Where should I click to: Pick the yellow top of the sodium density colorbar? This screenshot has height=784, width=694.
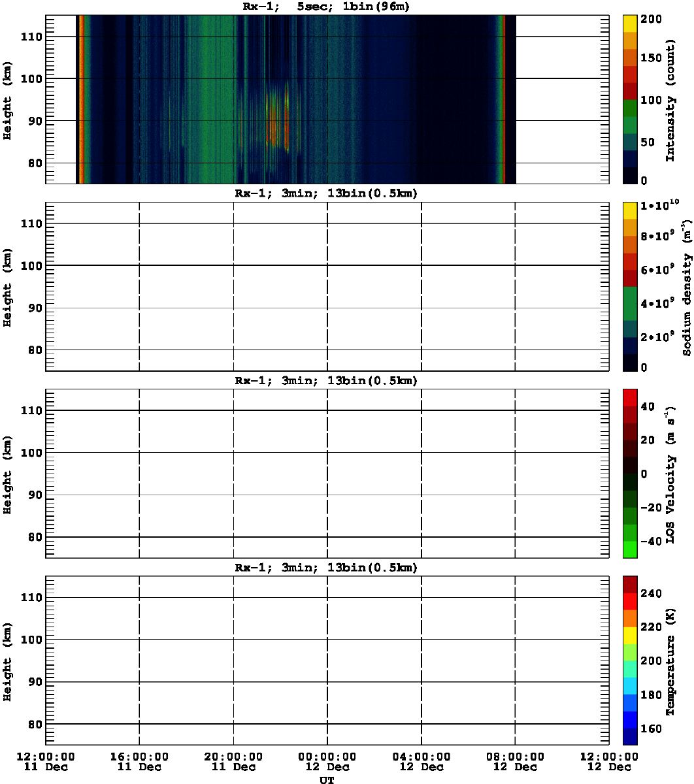click(630, 210)
